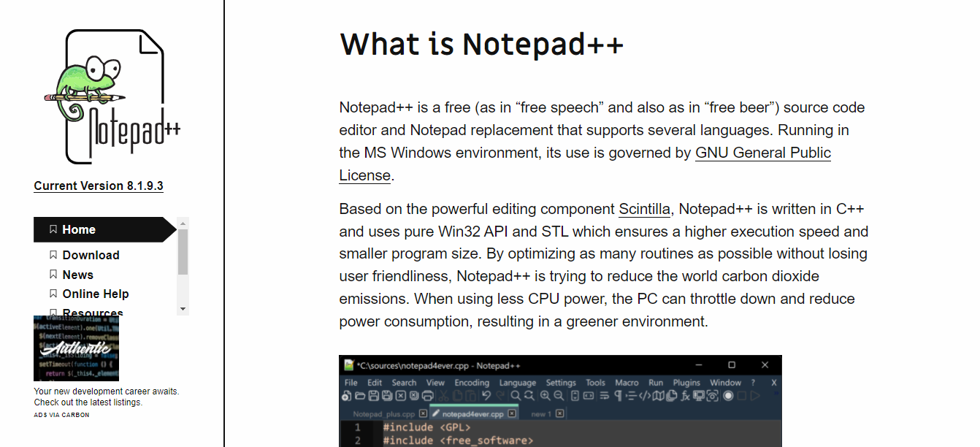The height and width of the screenshot is (447, 980).
Task: Click the Function List fx icon
Action: click(x=685, y=396)
